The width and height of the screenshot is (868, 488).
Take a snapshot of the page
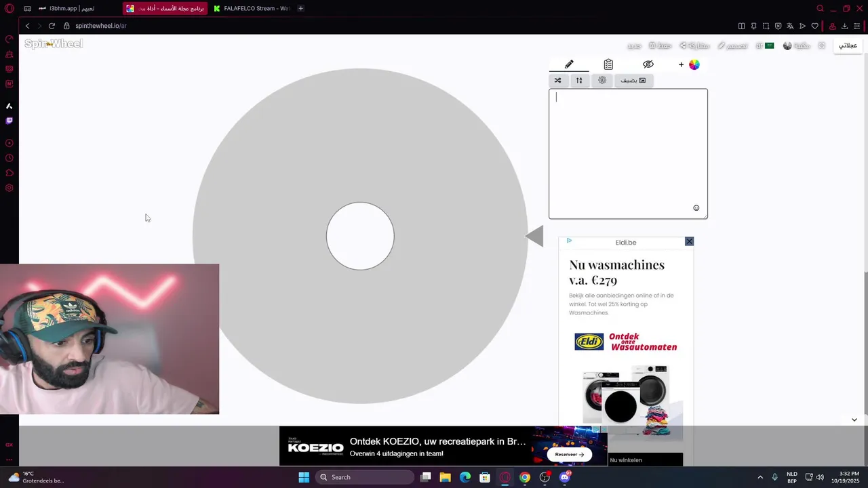click(x=766, y=26)
